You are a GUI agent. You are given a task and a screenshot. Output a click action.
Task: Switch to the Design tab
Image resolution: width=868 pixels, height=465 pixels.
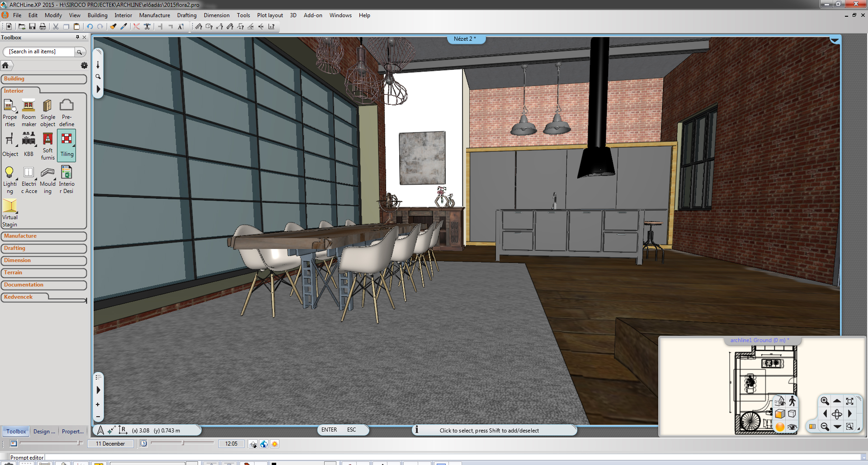point(44,432)
